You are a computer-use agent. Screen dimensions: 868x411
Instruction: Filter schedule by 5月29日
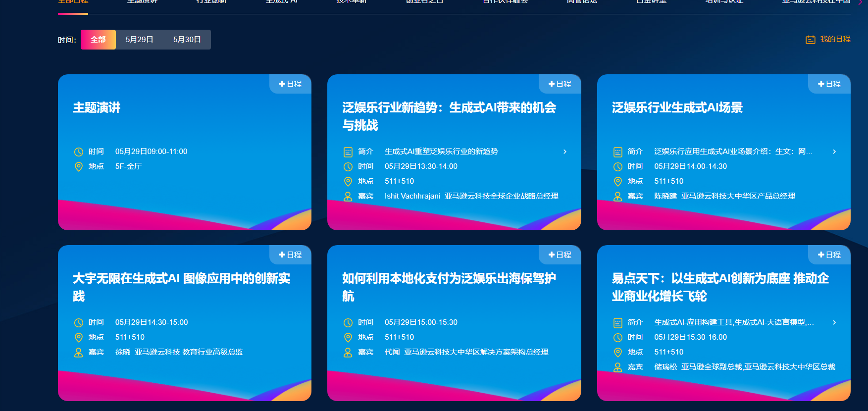click(139, 40)
